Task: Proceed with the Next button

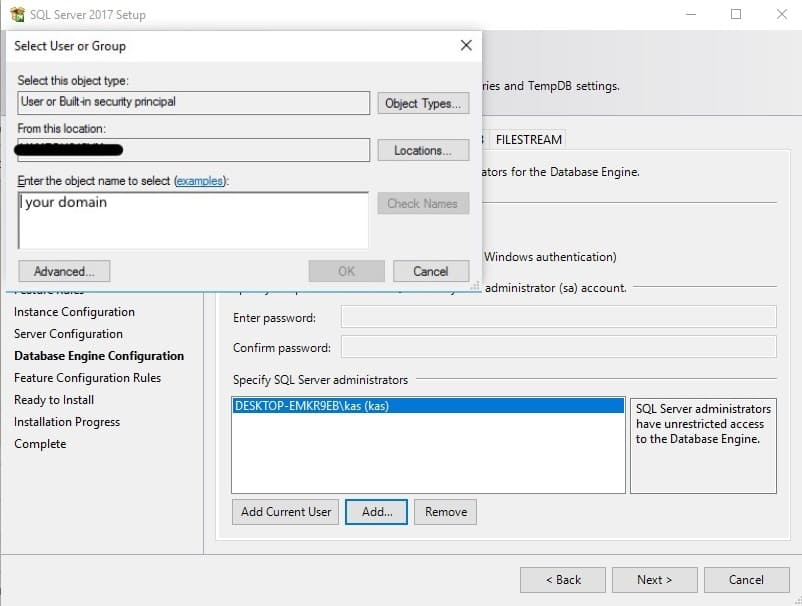Action: [x=654, y=580]
